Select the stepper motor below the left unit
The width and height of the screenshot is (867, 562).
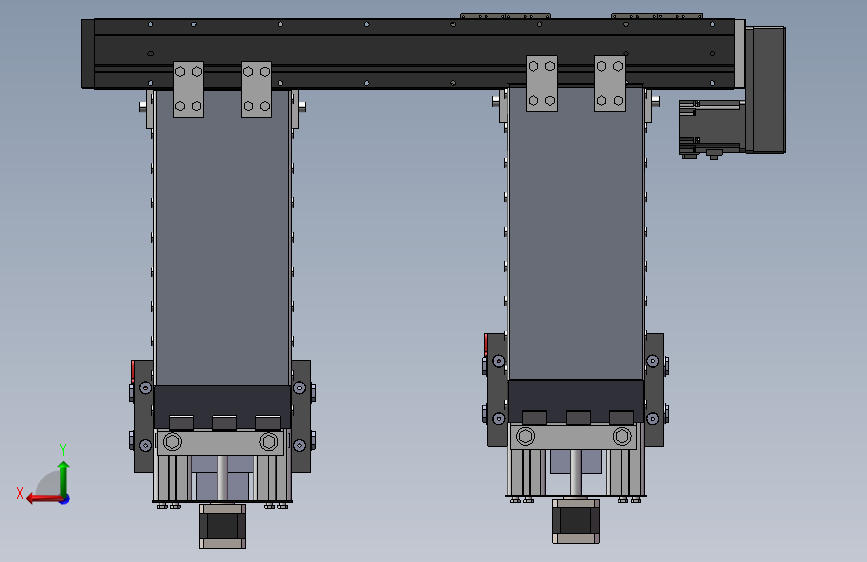pos(222,526)
